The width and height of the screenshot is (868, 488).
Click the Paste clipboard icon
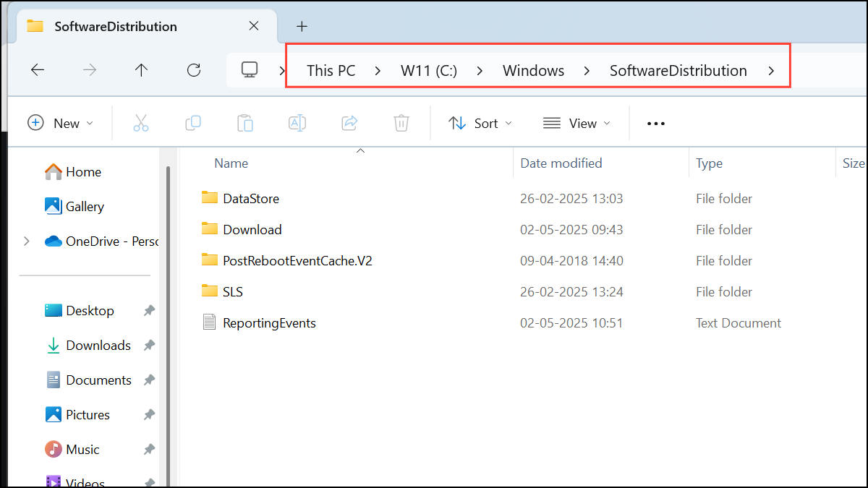pyautogui.click(x=245, y=124)
